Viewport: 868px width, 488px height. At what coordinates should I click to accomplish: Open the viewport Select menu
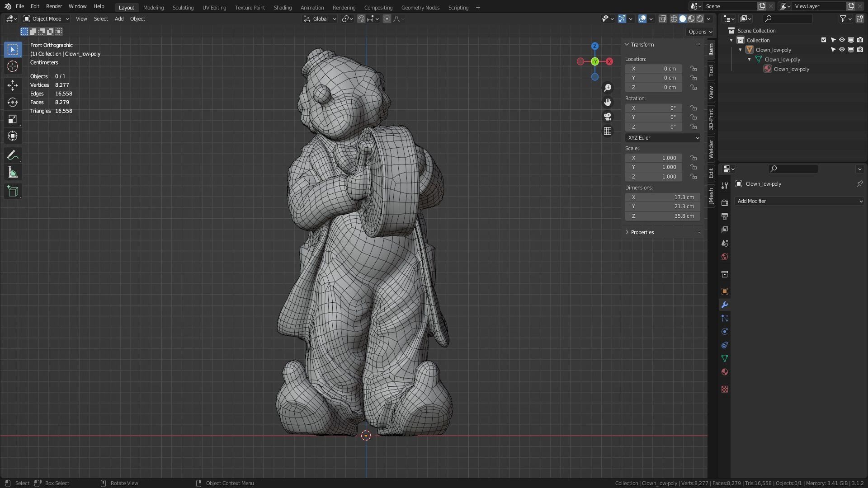click(x=101, y=19)
